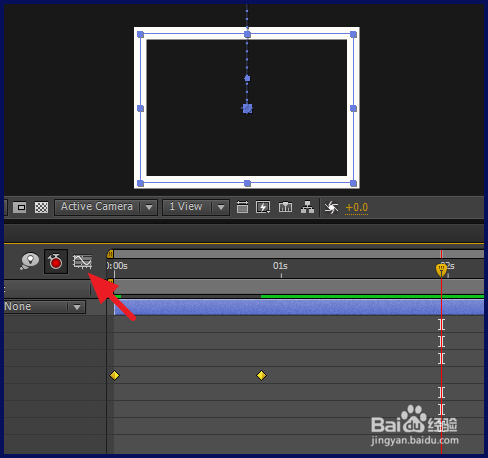Toggle Auto-keyframe stopwatch button
Image resolution: width=488 pixels, height=458 pixels.
click(x=56, y=261)
